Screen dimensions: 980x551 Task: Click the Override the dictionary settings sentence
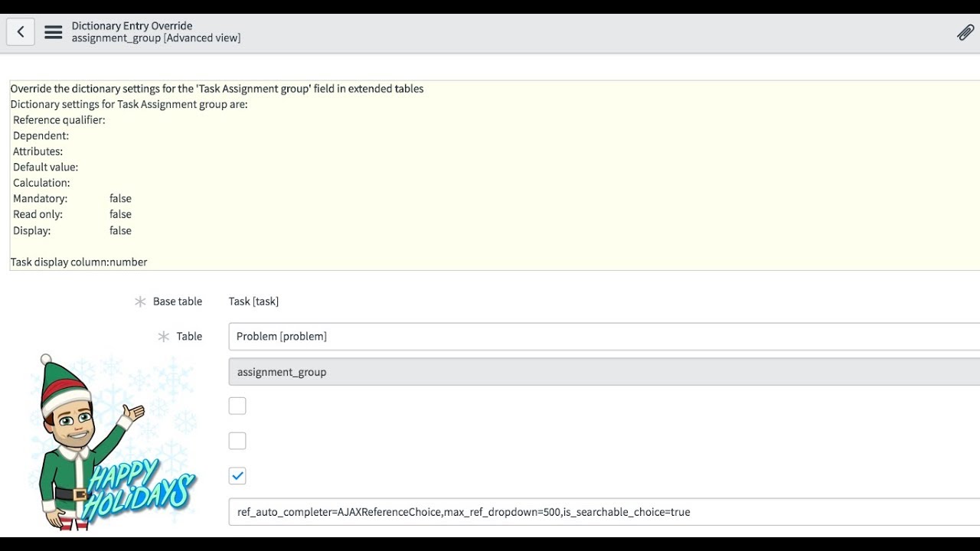click(x=217, y=89)
